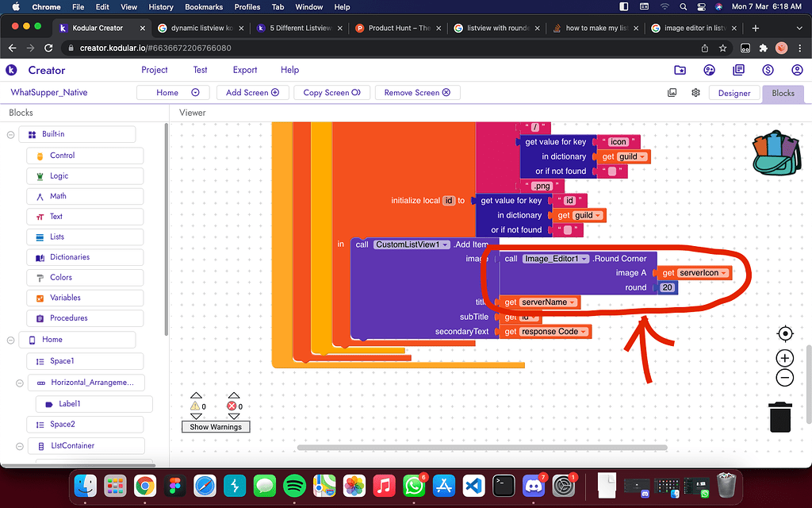Open the Project menu
This screenshot has width=812, height=508.
pos(155,70)
